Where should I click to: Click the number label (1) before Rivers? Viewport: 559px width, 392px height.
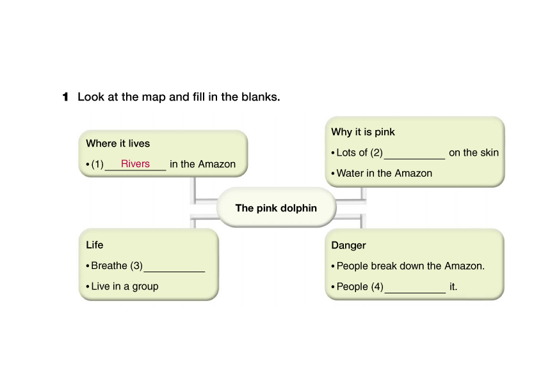point(97,164)
